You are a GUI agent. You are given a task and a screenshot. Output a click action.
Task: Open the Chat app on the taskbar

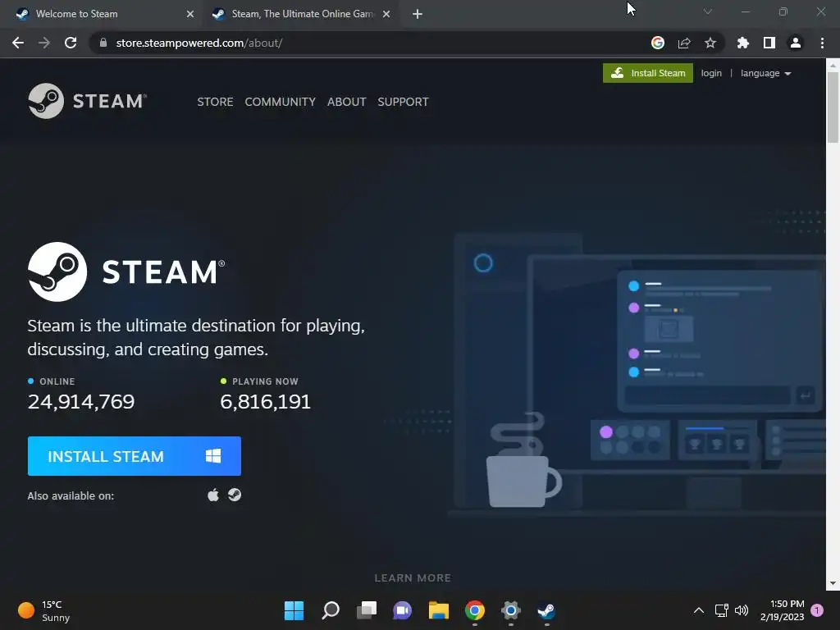click(402, 610)
